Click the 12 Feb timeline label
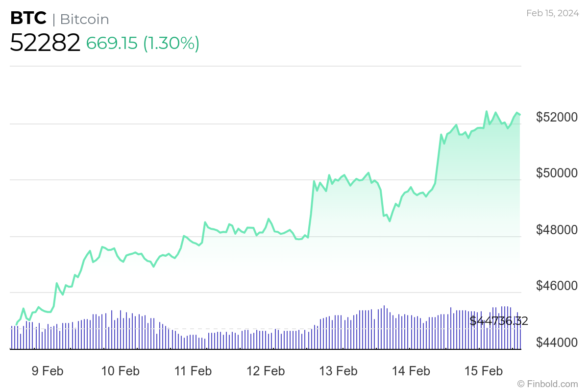This screenshot has width=588, height=392. tap(266, 371)
